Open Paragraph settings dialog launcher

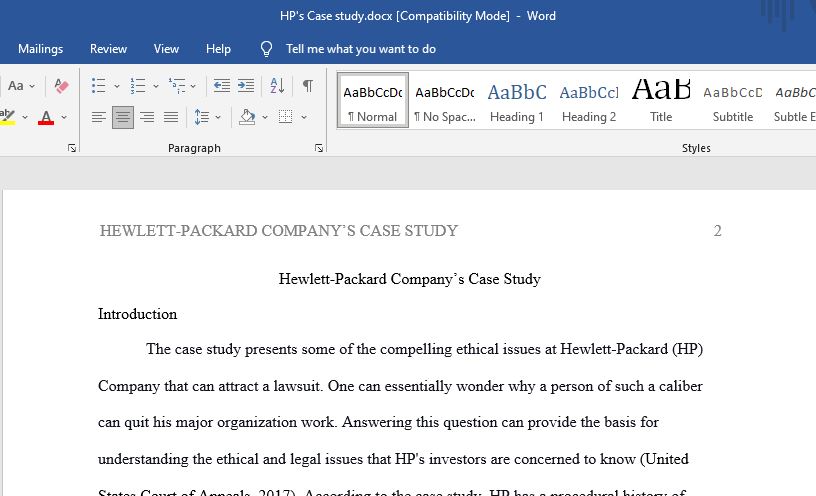[318, 148]
